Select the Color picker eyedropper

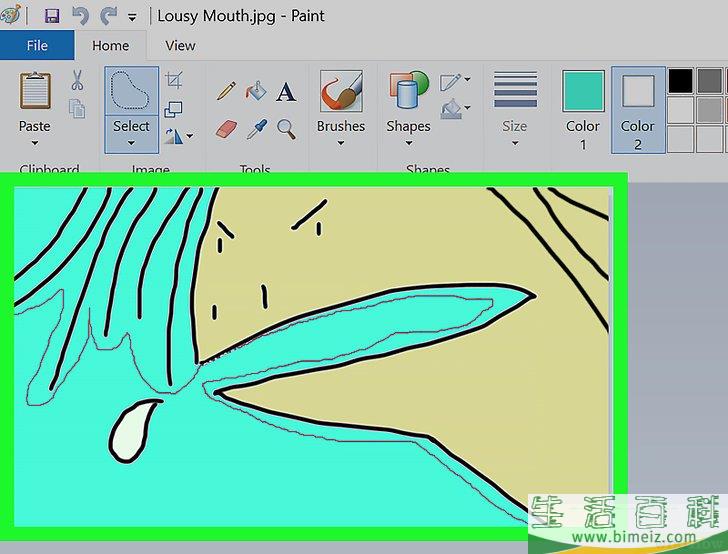pyautogui.click(x=256, y=129)
